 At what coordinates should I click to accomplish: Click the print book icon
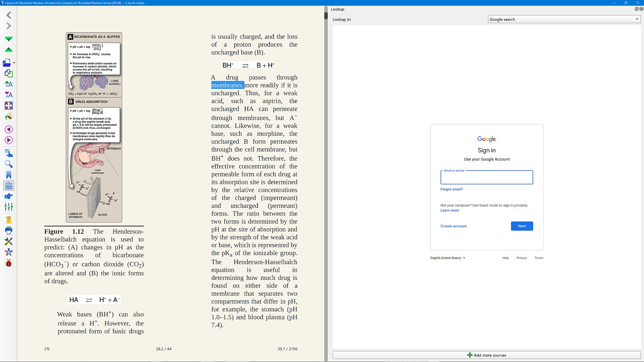tap(9, 231)
